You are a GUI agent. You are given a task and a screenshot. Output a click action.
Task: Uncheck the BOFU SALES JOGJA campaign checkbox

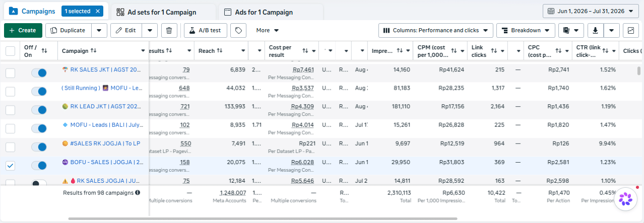(10, 165)
